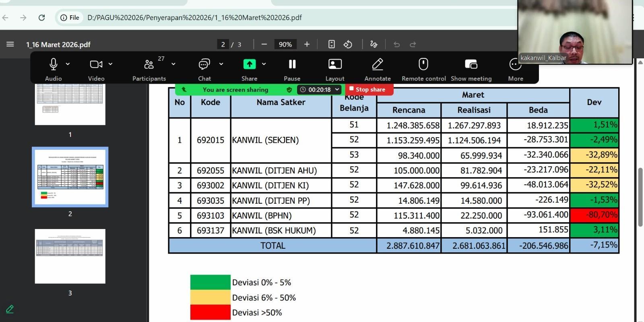
Task: Rotate the PDF page
Action: 348,44
